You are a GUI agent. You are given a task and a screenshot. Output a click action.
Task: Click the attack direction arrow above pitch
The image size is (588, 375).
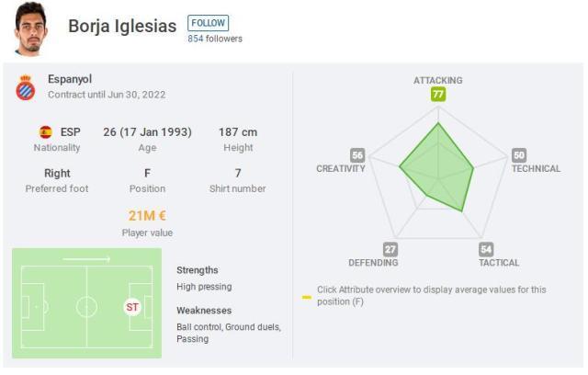pyautogui.click(x=86, y=259)
